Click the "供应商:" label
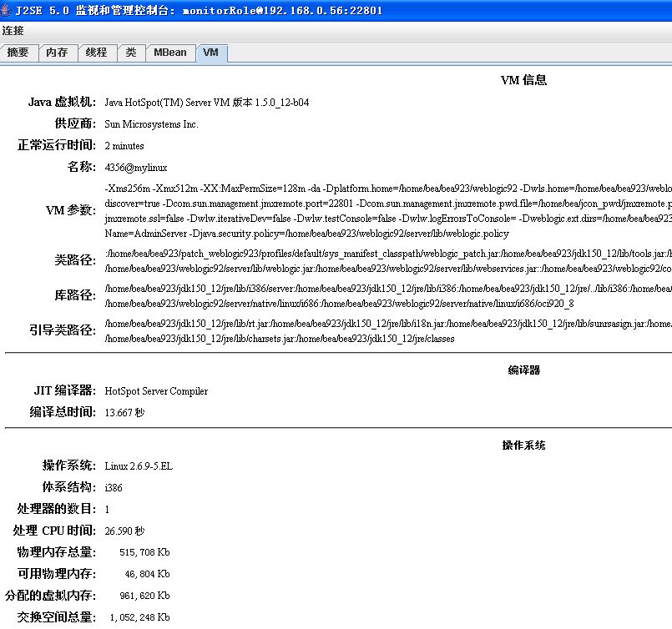The height and width of the screenshot is (629, 672). [x=75, y=123]
